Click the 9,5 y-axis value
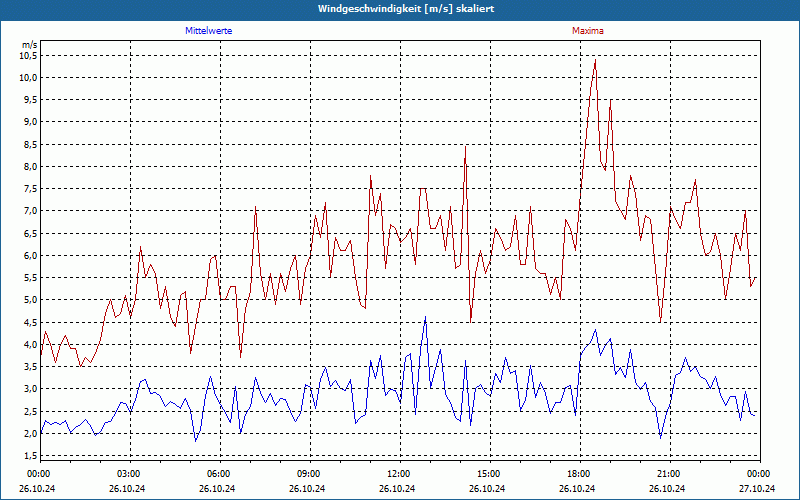The height and width of the screenshot is (500, 800). tap(31, 99)
